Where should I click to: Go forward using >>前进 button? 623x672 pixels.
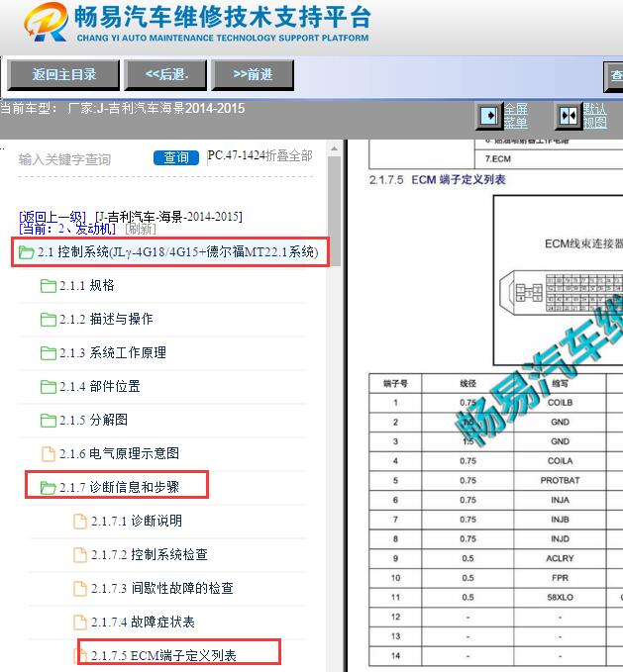[x=253, y=75]
